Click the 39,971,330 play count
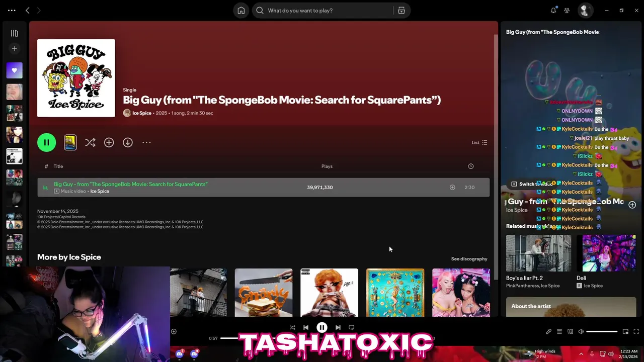 pos(320,187)
